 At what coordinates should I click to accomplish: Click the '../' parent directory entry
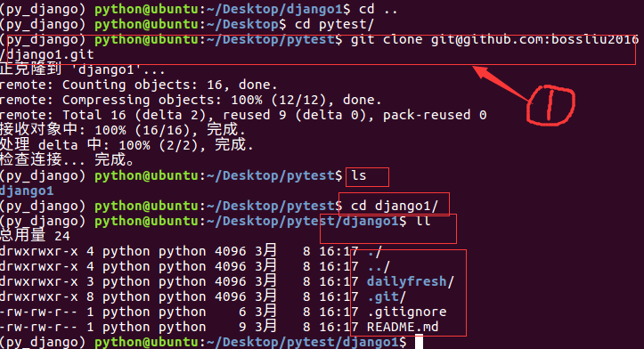click(x=379, y=266)
